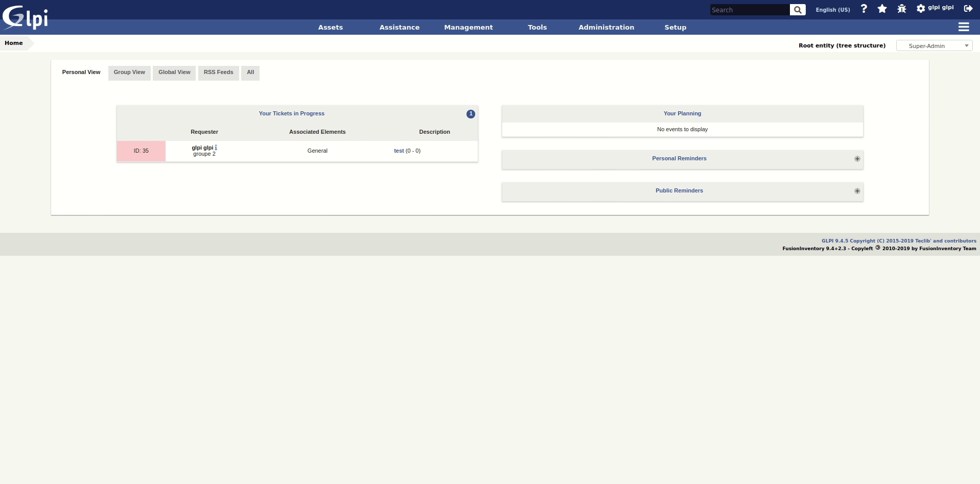Expand Personal Reminders with the plus button
The width and height of the screenshot is (980, 484).
pyautogui.click(x=857, y=159)
